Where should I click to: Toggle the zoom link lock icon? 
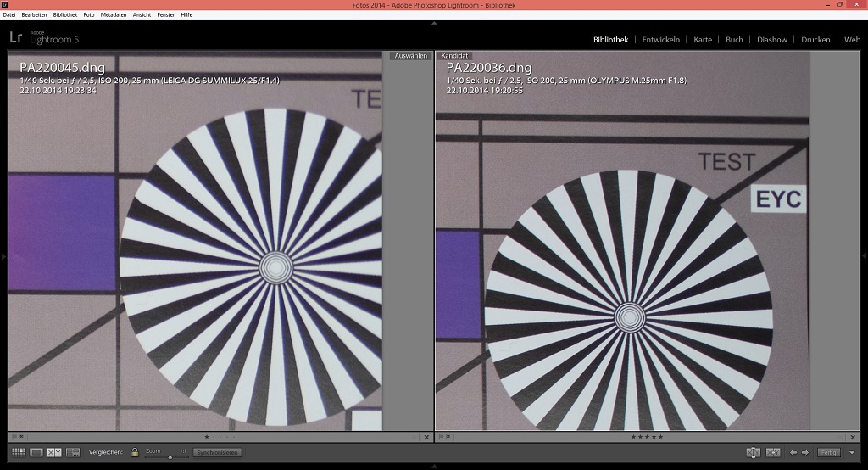point(134,453)
